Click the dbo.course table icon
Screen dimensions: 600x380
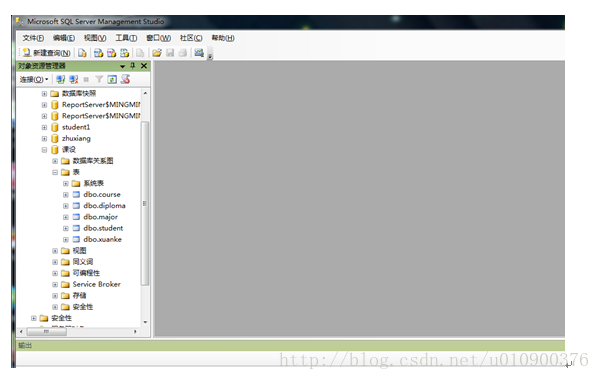tap(76, 194)
